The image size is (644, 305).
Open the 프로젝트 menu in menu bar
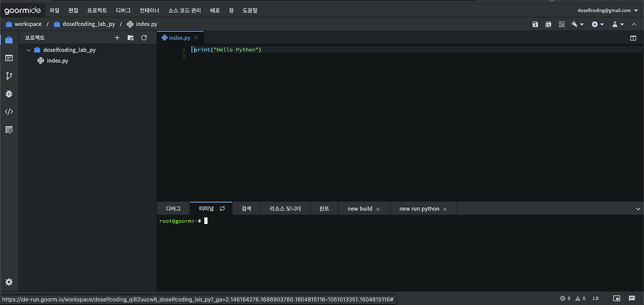(97, 10)
